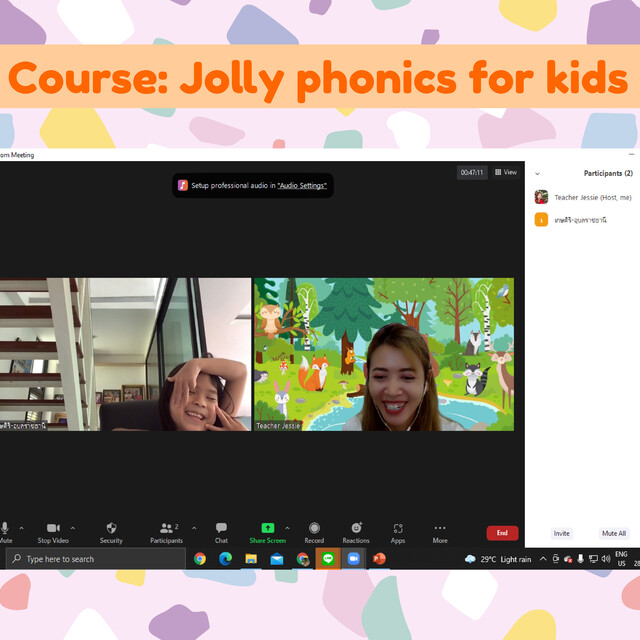End the meeting with the red End button

tap(502, 533)
